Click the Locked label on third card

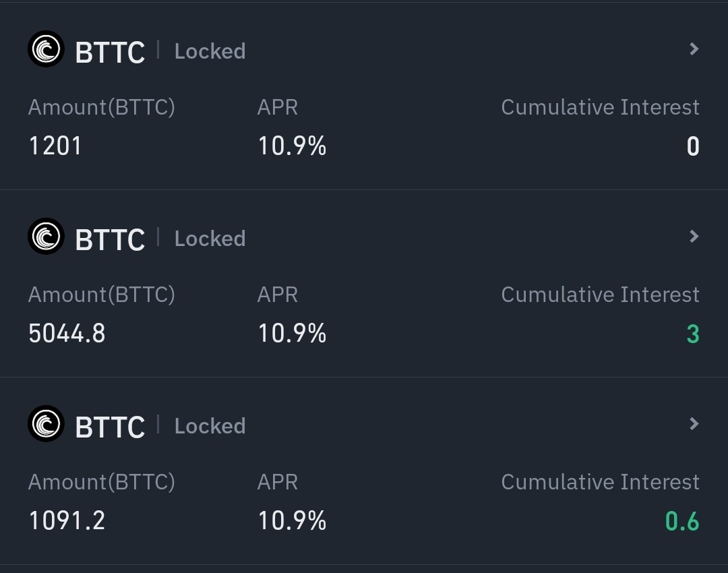210,426
